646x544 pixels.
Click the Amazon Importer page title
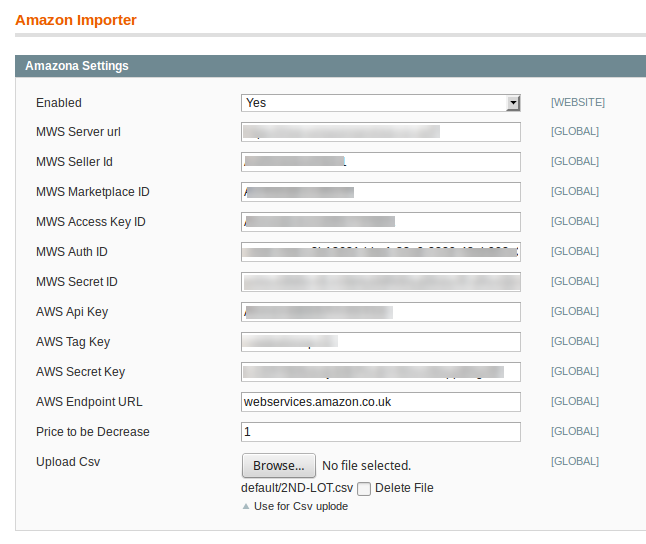(x=76, y=20)
